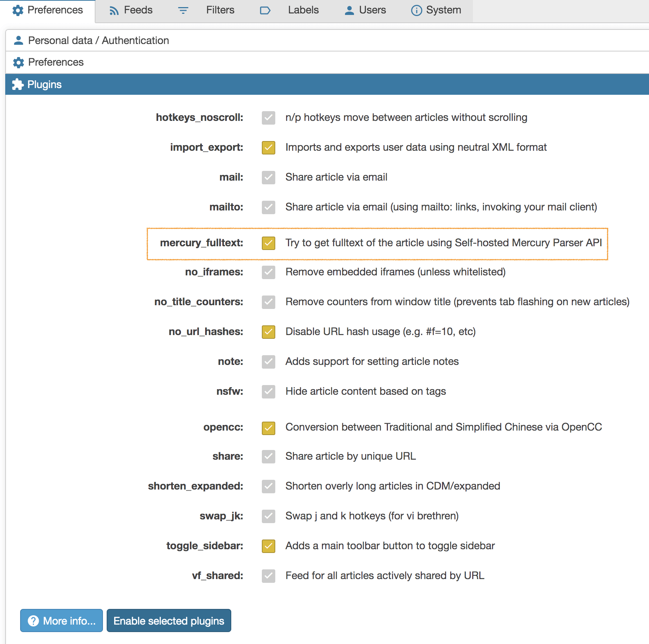Click 'Shorten overly long articles' description

click(x=393, y=486)
